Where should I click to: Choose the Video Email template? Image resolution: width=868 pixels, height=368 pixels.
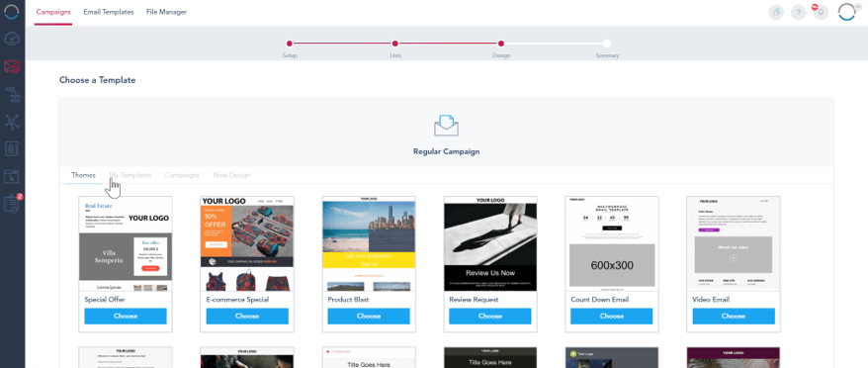(734, 316)
